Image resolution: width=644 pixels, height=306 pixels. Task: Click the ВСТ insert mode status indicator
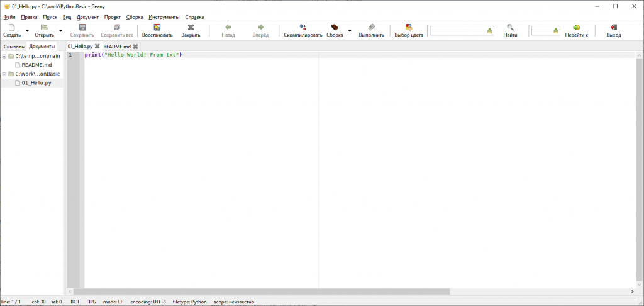click(75, 302)
